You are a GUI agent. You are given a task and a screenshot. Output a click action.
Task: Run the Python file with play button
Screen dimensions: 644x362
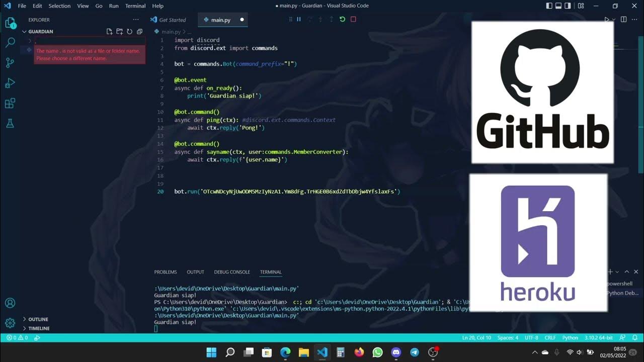point(607,20)
